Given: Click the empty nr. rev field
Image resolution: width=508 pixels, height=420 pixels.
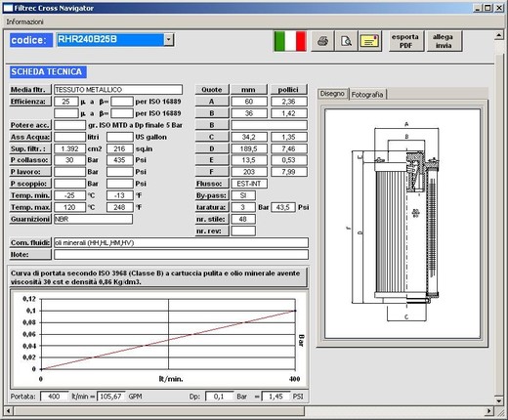Looking at the screenshot, I should click(243, 231).
